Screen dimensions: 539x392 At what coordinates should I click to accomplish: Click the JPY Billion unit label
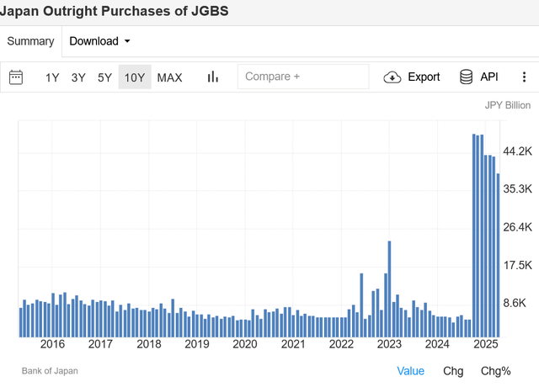tap(508, 105)
